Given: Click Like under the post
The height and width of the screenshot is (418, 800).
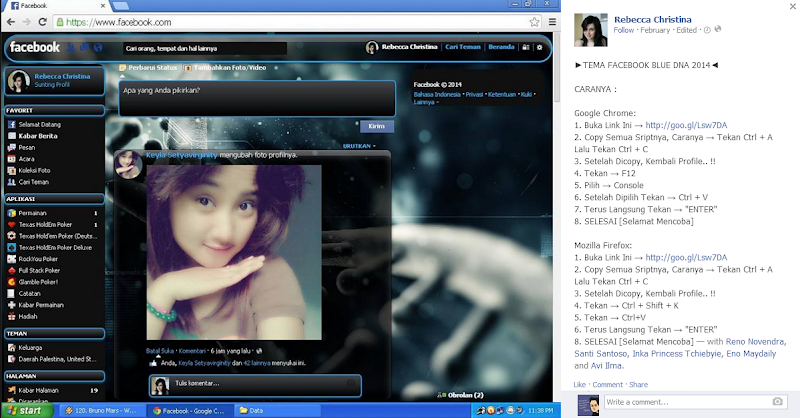Looking at the screenshot, I should [580, 385].
